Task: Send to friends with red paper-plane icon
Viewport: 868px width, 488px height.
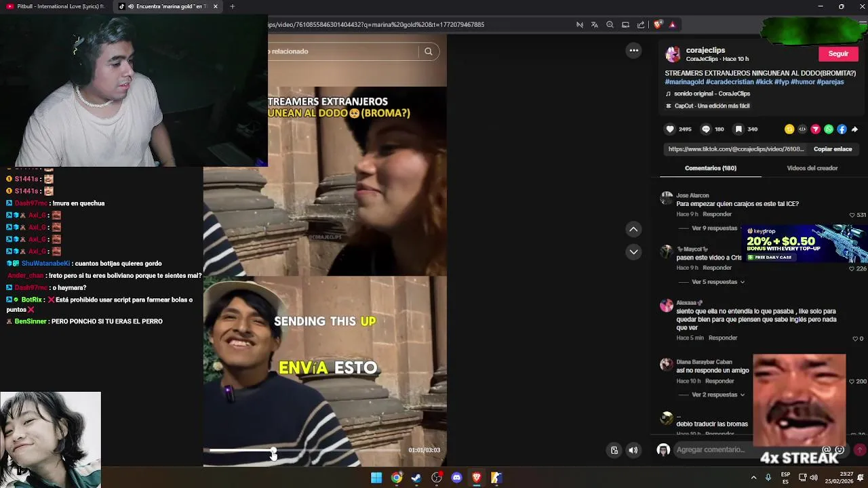Action: 815,129
